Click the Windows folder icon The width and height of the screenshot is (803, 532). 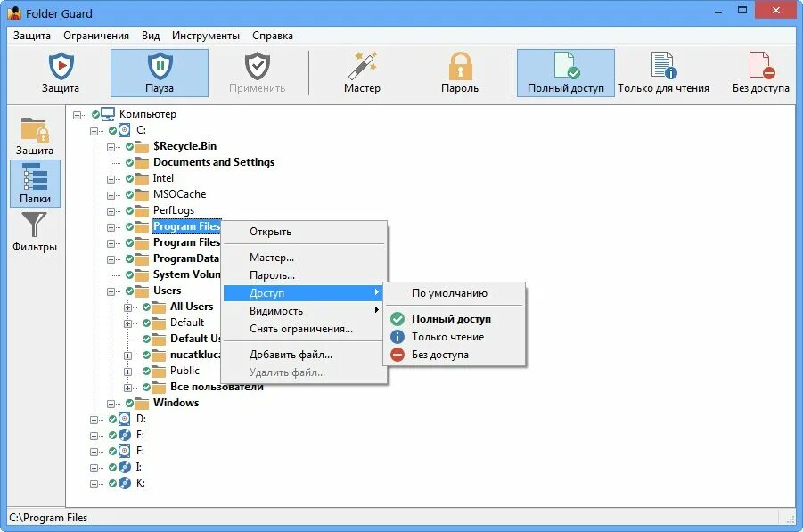(x=142, y=403)
